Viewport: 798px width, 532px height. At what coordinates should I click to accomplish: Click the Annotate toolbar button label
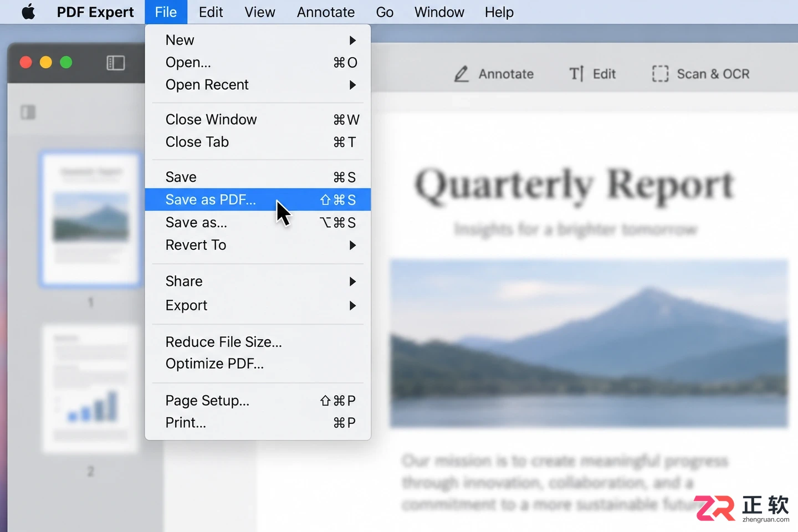[506, 74]
